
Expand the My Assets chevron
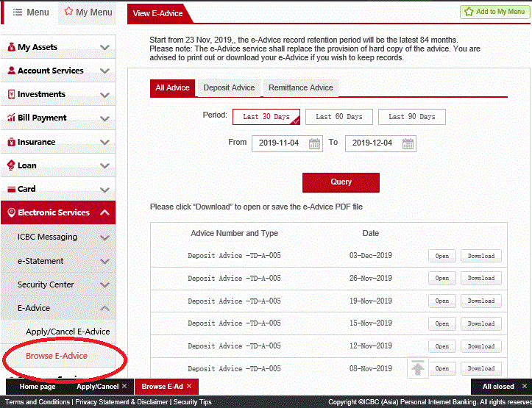coord(104,48)
